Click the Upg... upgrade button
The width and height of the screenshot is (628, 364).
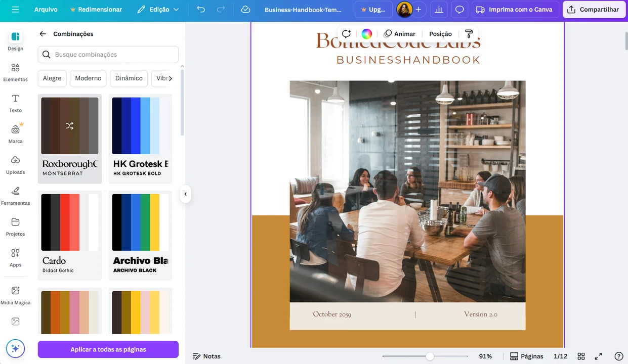tap(373, 10)
